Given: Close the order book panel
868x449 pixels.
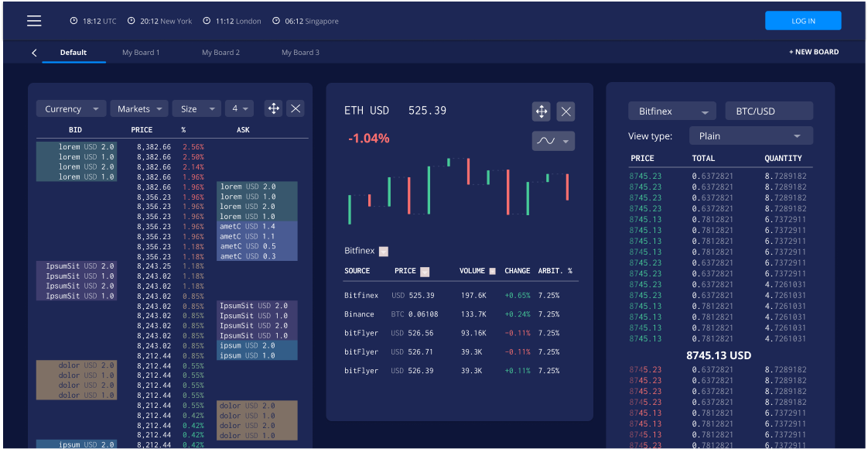Looking at the screenshot, I should click(296, 108).
